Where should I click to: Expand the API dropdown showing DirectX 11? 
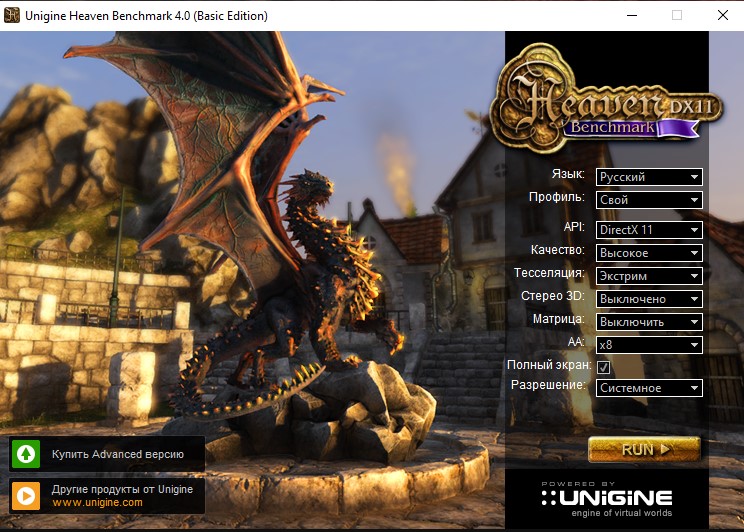649,230
